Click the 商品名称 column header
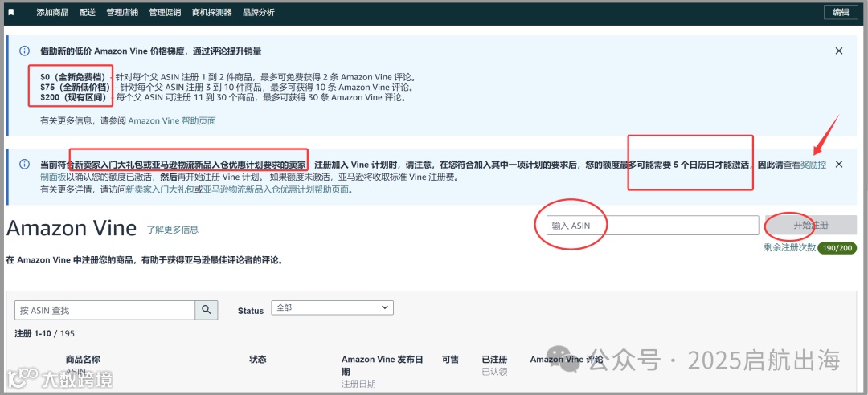868x395 pixels. coord(83,360)
